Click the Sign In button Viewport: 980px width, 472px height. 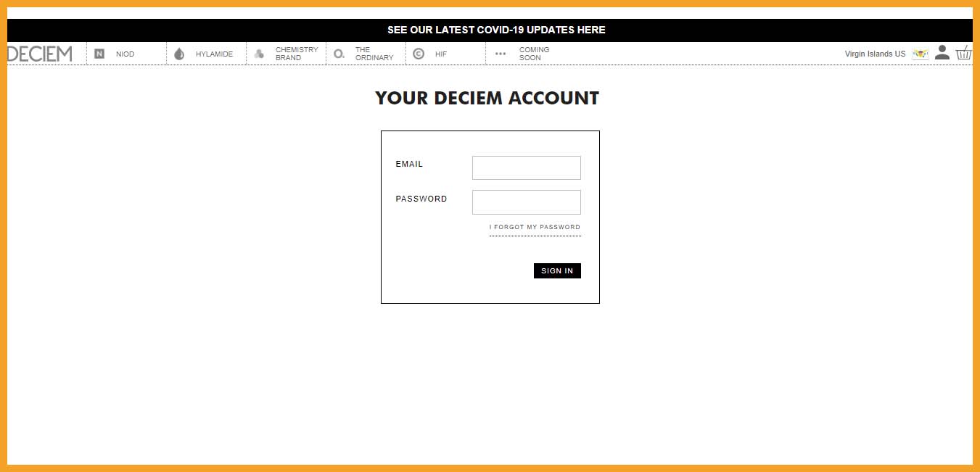tap(557, 270)
